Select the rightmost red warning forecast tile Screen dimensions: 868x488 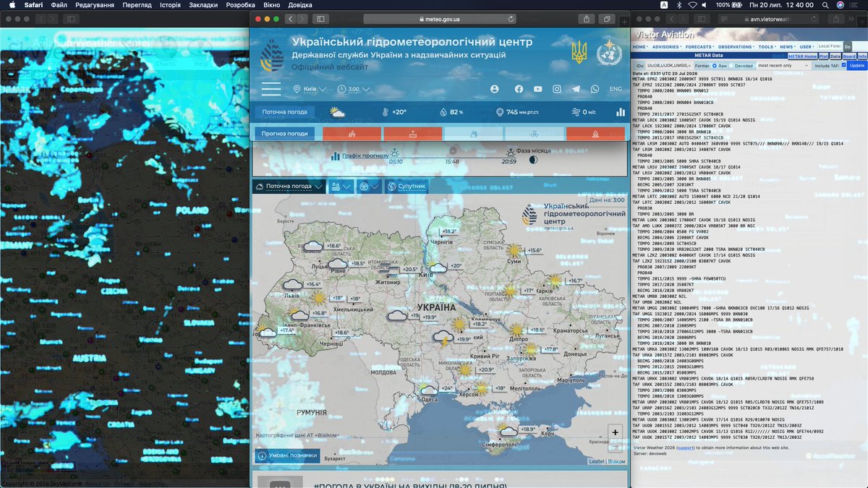(595, 134)
